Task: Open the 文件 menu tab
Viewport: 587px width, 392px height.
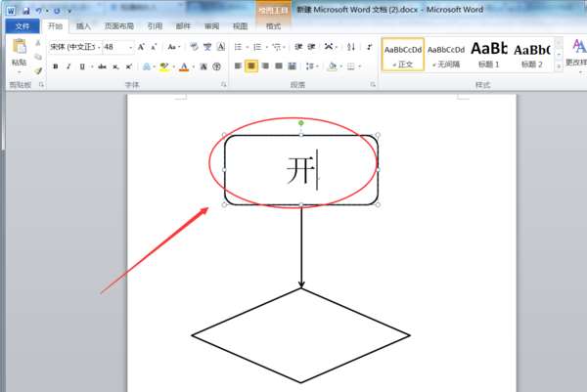Action: [23, 26]
